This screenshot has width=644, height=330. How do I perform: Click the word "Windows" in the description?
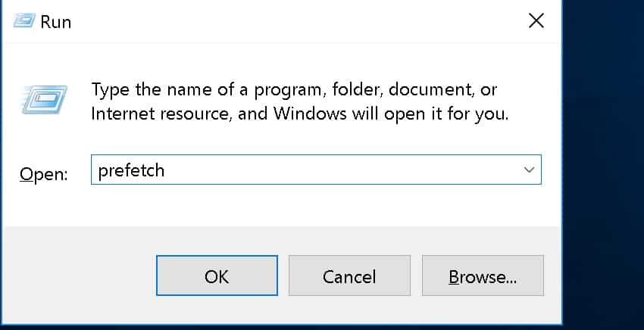310,114
